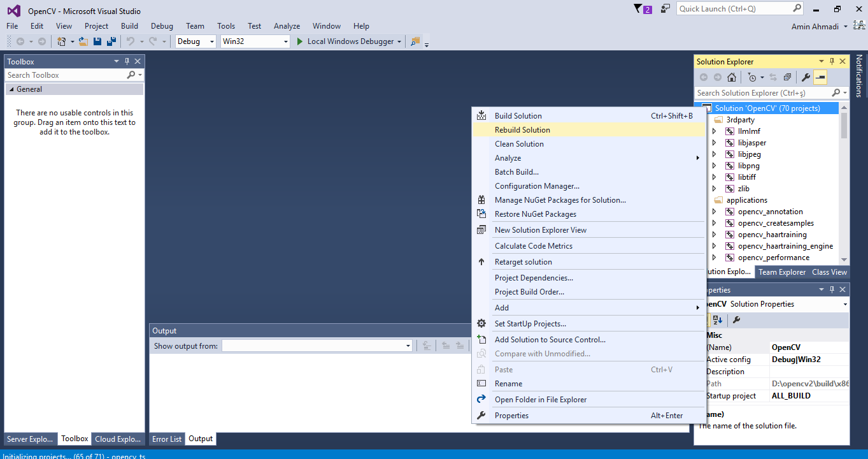Choose Manage NuGet Packages for Solution
Viewport: 868px width, 459px height.
589,200
